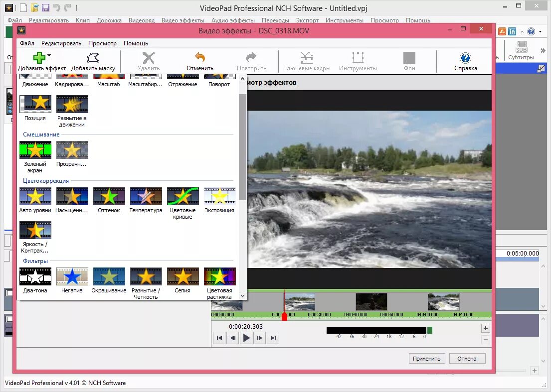Choose the Green screen (Зеленый экран) effect
Viewport: 551px width, 392px height.
click(x=35, y=157)
